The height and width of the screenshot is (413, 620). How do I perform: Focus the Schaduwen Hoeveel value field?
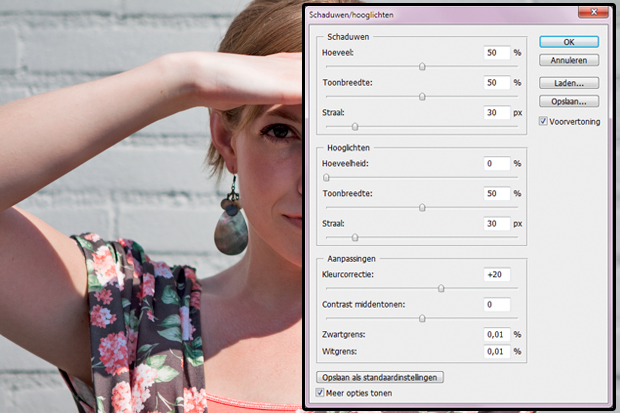pos(496,52)
